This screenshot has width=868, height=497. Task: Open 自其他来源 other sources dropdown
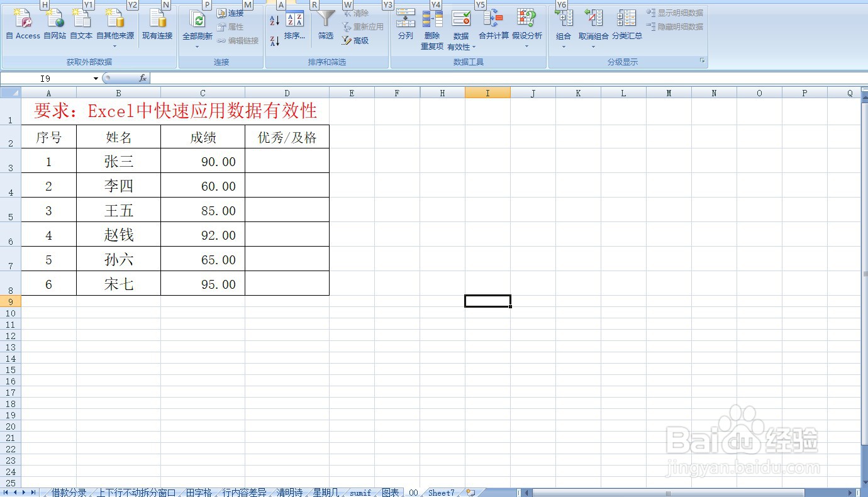point(115,28)
